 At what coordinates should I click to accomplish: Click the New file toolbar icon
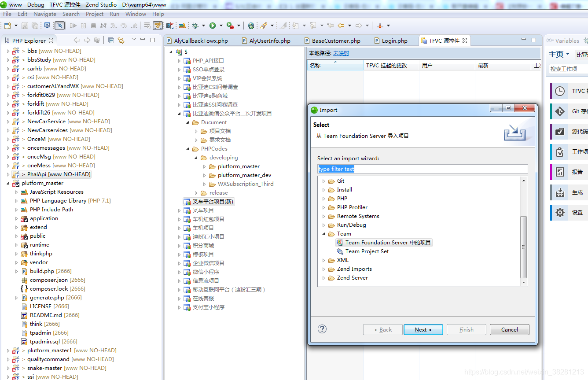[x=7, y=26]
